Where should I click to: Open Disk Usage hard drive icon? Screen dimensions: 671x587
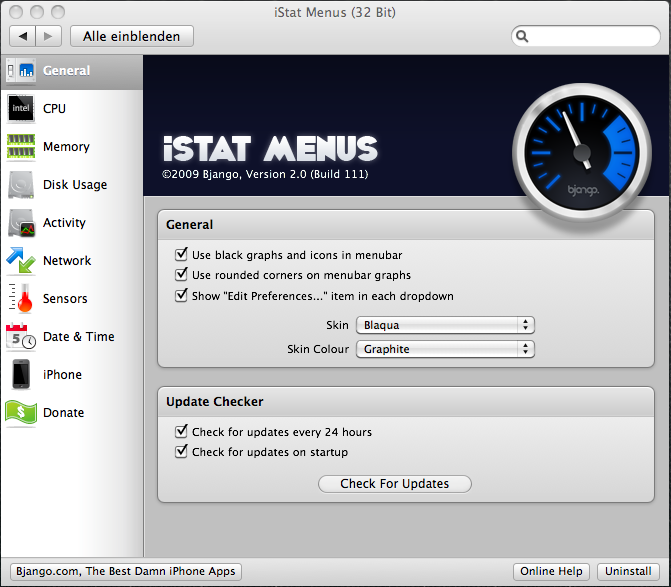point(21,185)
